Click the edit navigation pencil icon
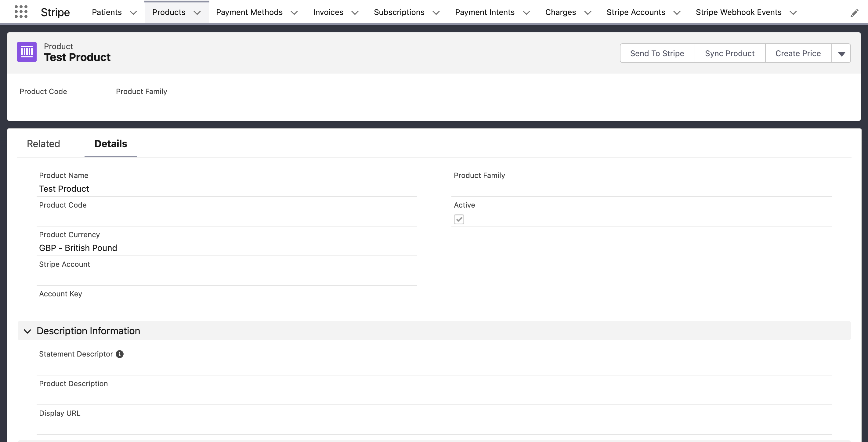The image size is (868, 442). click(x=854, y=13)
